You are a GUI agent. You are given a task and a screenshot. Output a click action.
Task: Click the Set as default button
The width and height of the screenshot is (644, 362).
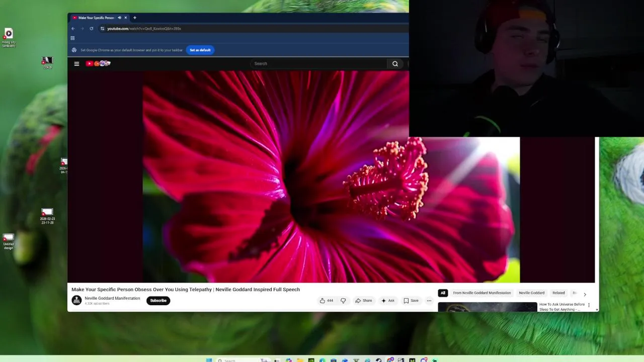(x=200, y=50)
